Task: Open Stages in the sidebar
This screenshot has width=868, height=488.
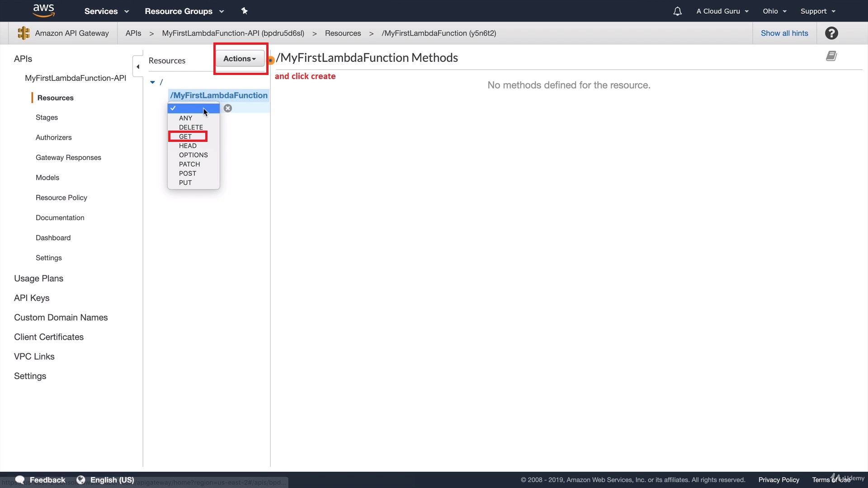Action: 47,117
